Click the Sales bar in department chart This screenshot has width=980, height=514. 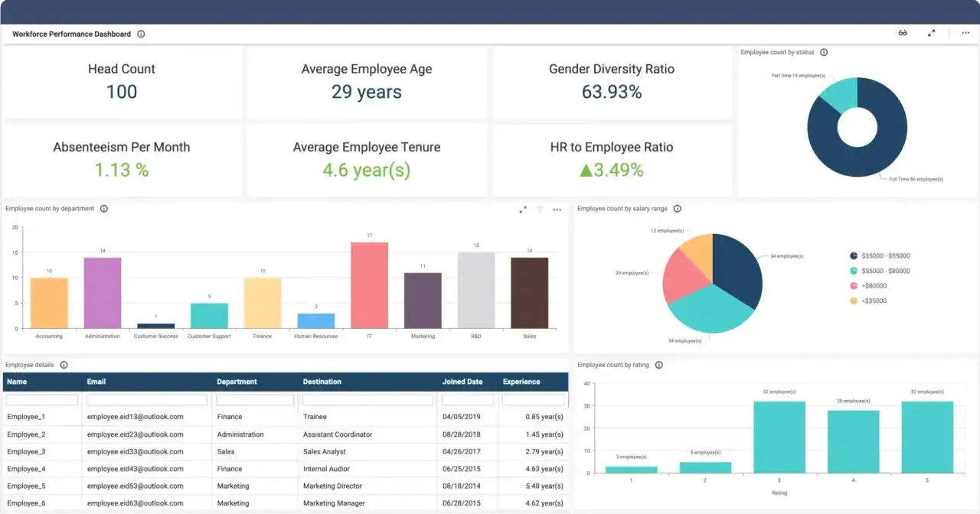pyautogui.click(x=530, y=293)
